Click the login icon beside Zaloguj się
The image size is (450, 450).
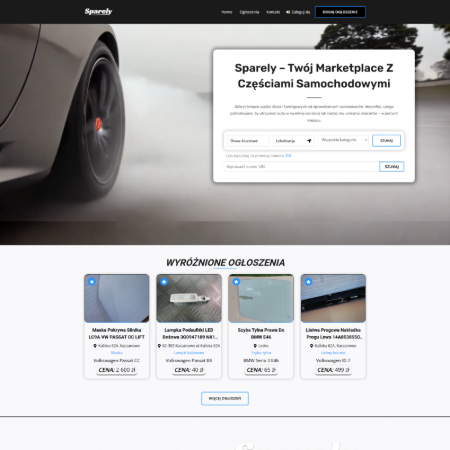coord(288,12)
